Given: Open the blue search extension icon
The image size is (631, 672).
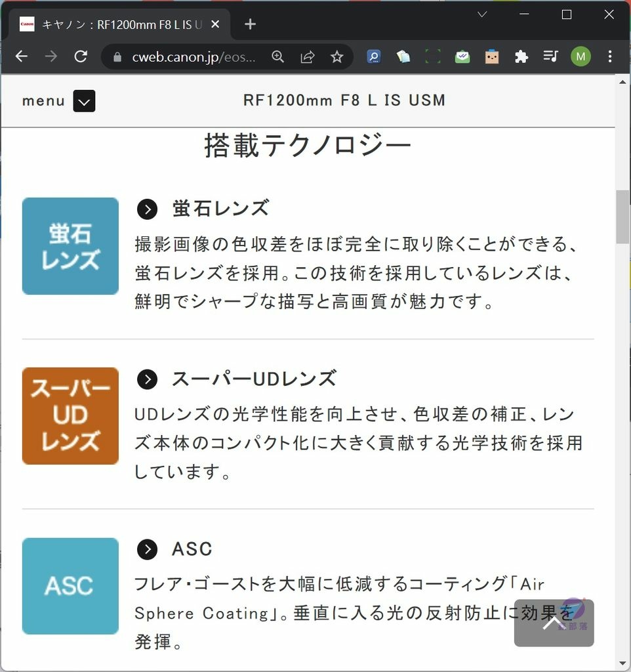Looking at the screenshot, I should click(373, 56).
